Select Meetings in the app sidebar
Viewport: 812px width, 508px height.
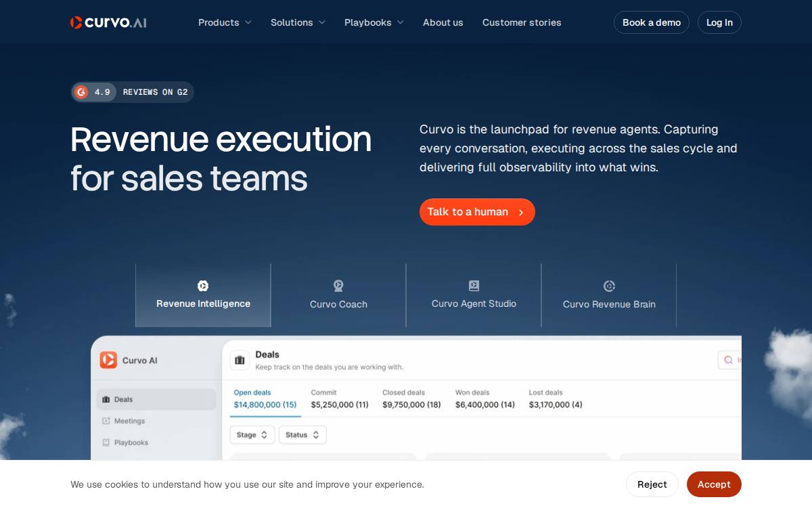[156, 421]
